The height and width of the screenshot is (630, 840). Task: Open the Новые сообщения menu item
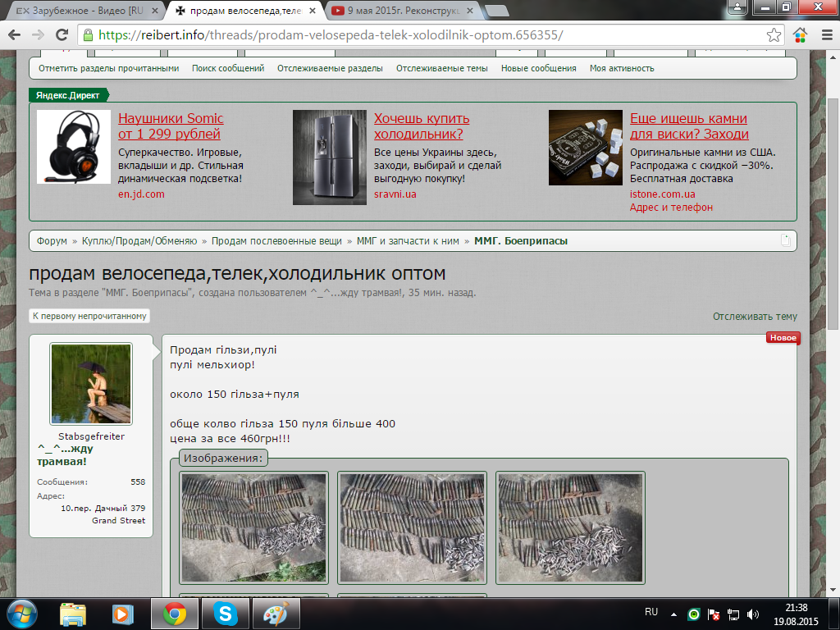point(538,68)
